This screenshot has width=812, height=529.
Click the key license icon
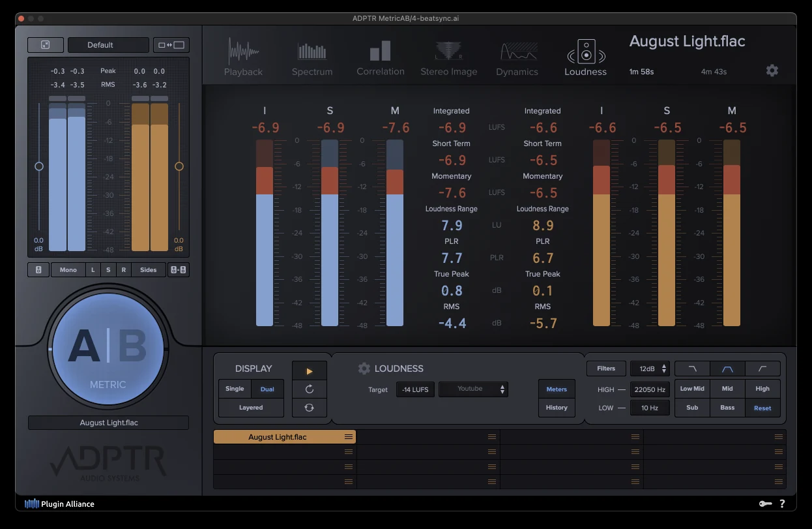coord(766,504)
